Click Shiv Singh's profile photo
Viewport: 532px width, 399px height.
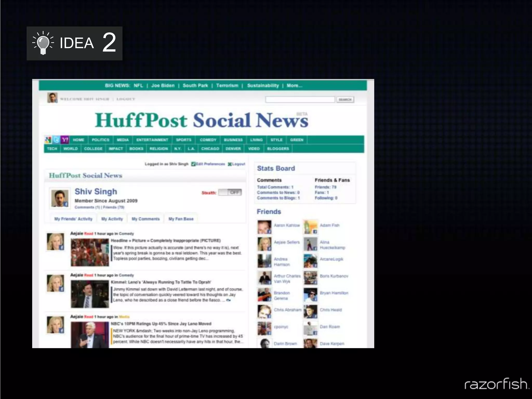click(60, 198)
